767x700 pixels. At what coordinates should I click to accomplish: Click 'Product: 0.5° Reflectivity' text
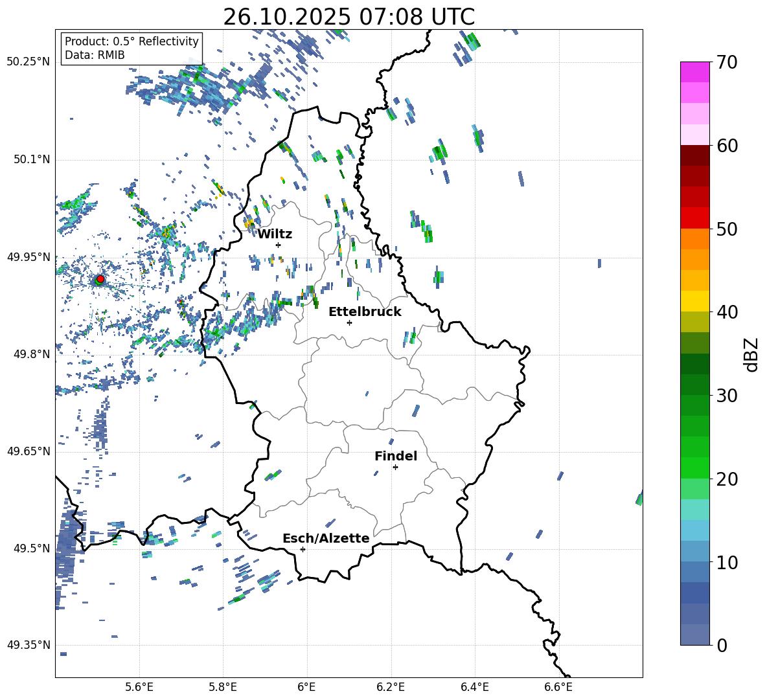pyautogui.click(x=132, y=41)
